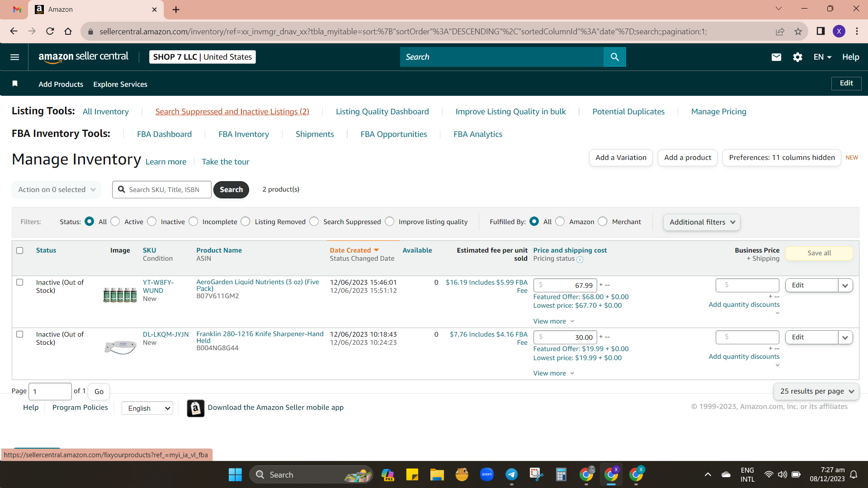Open the English language selector in footer
Viewport: 868px width, 488px height.
point(147,408)
